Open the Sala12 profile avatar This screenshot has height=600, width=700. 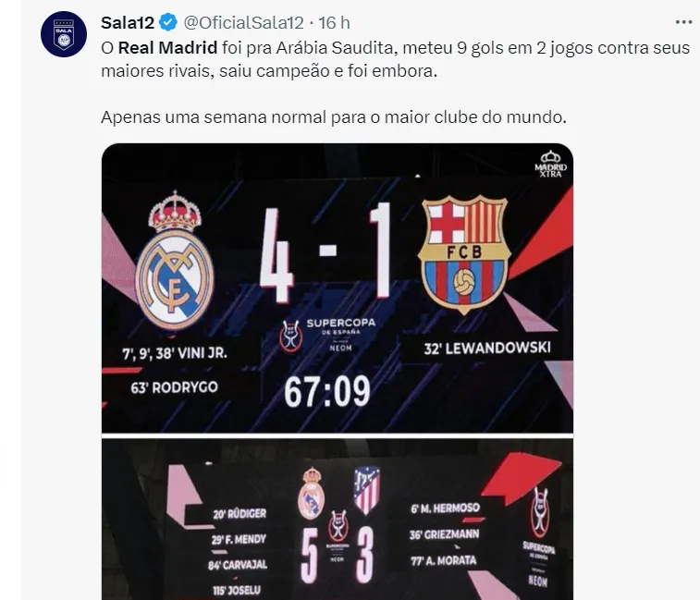(64, 34)
